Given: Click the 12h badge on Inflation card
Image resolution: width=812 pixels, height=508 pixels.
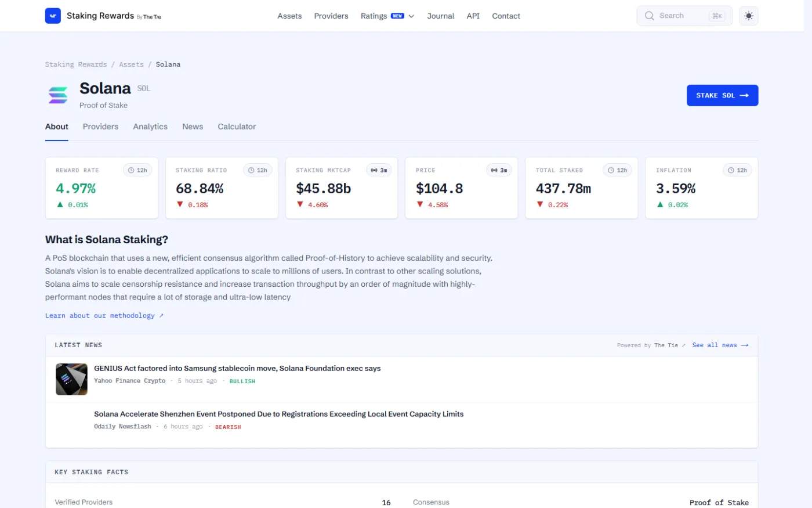Looking at the screenshot, I should coord(738,170).
